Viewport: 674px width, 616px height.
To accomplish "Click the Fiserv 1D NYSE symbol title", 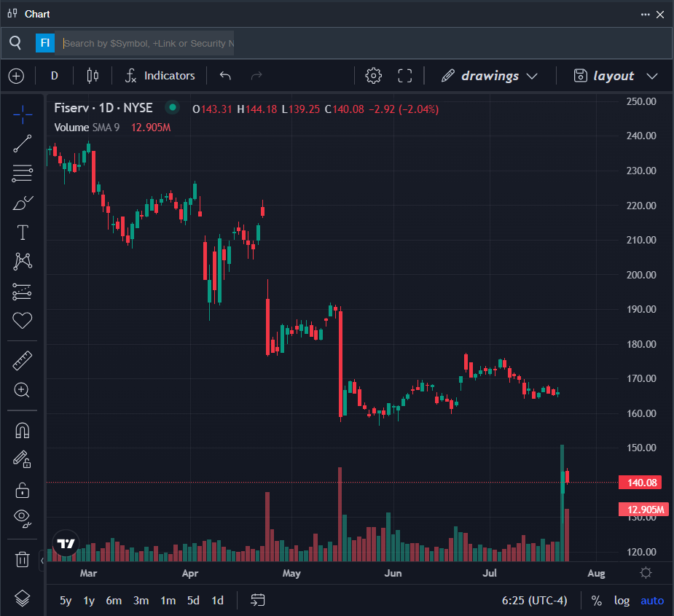I will [103, 108].
